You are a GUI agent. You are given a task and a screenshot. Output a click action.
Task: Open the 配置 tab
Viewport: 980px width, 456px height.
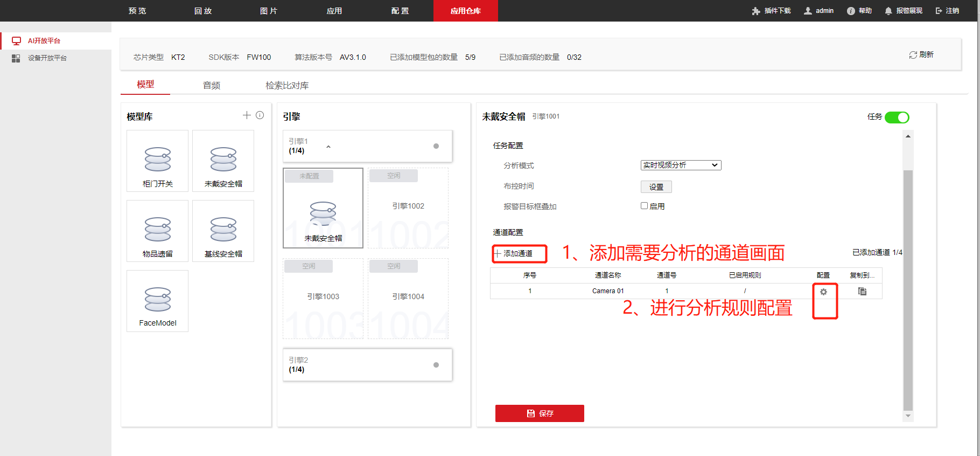(400, 11)
